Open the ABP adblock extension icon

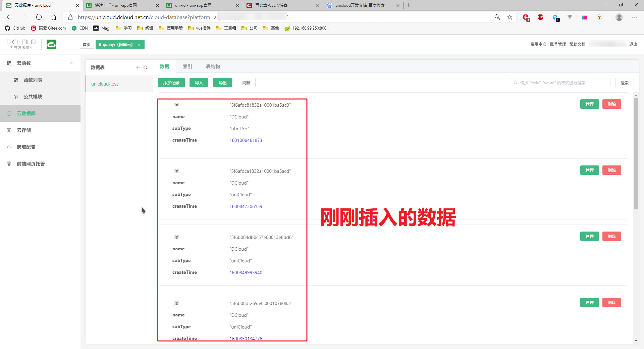(x=540, y=17)
